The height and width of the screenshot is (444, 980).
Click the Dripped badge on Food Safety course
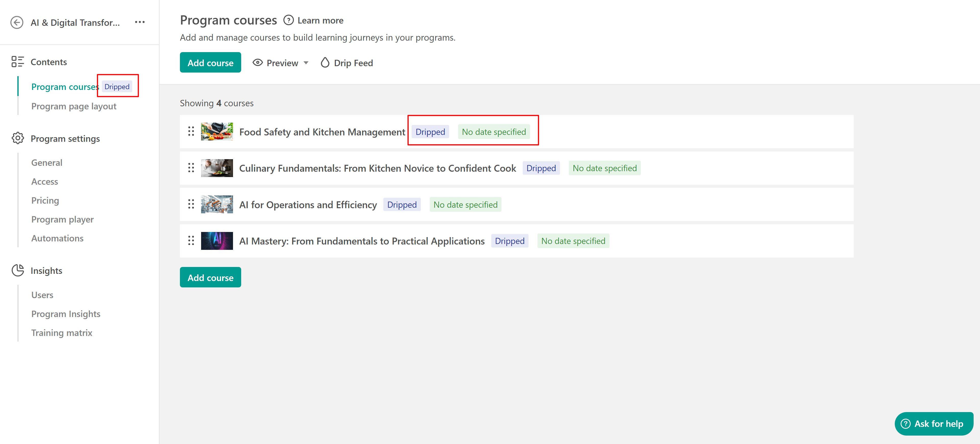point(430,132)
